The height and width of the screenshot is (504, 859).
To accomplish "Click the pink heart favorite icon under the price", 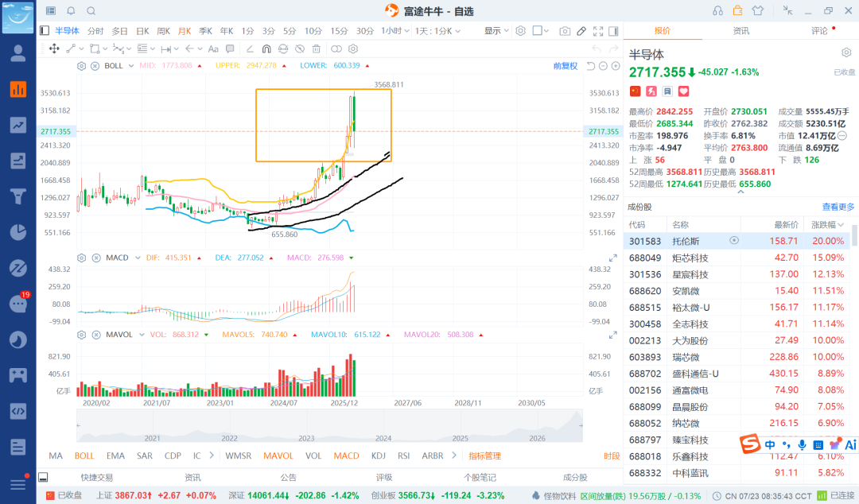I will click(x=684, y=91).
